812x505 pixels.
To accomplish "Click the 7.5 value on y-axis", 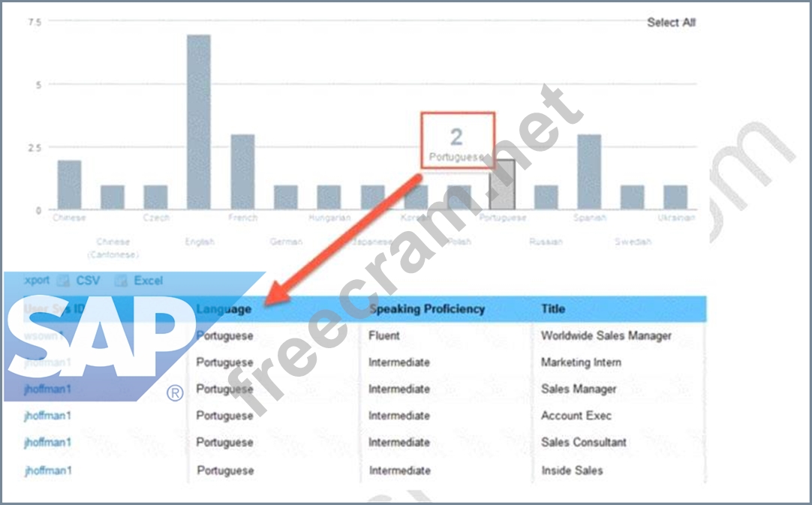I will (x=35, y=23).
